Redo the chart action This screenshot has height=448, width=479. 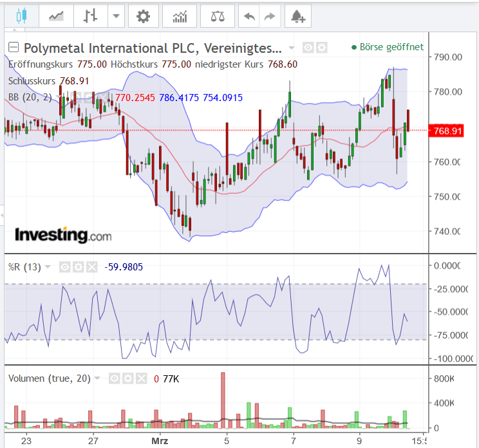pyautogui.click(x=269, y=16)
